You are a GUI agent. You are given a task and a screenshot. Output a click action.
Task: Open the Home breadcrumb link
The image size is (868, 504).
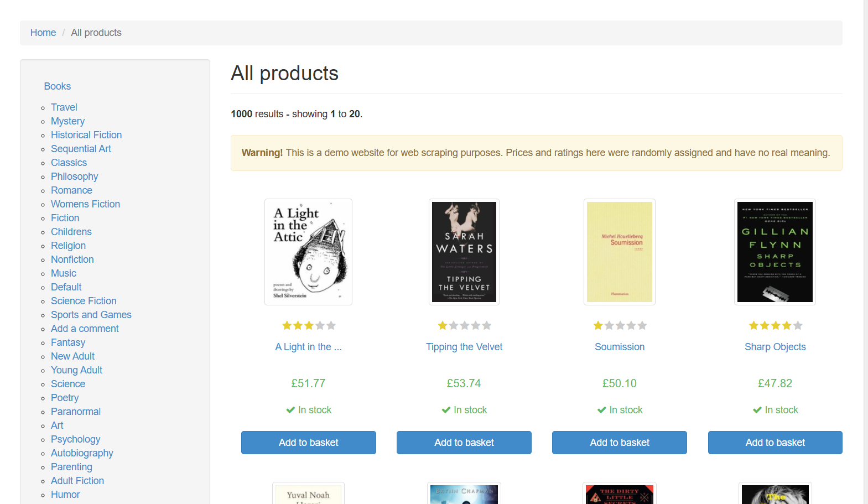[43, 33]
